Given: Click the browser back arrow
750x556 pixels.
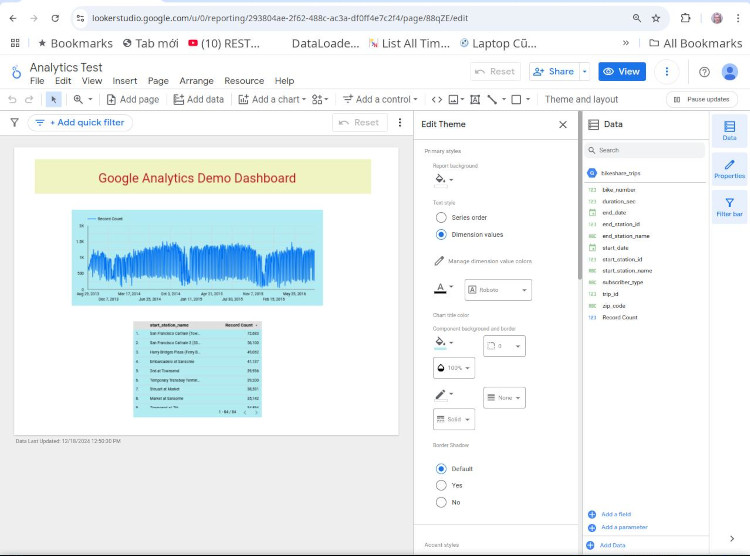Looking at the screenshot, I should (x=13, y=18).
